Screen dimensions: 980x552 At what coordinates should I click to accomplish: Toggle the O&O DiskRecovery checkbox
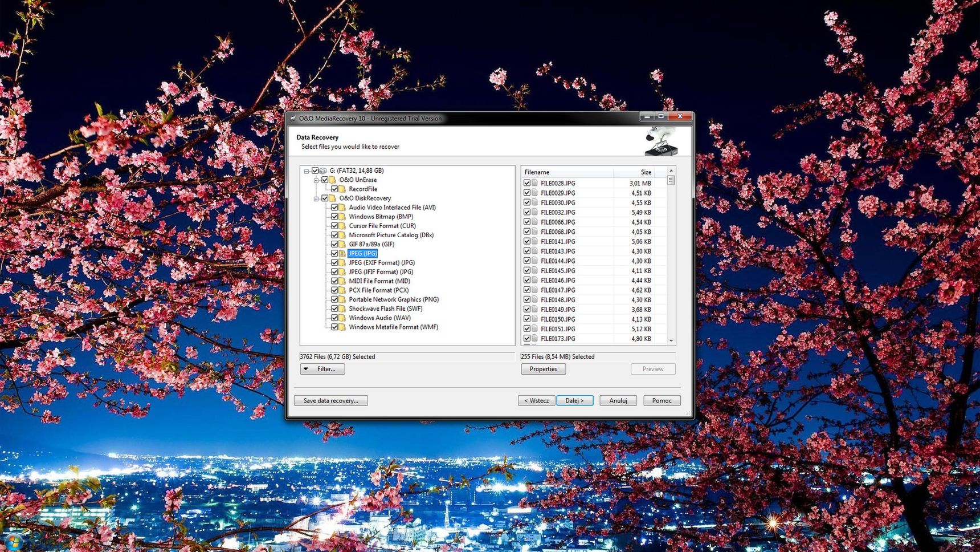(x=325, y=198)
